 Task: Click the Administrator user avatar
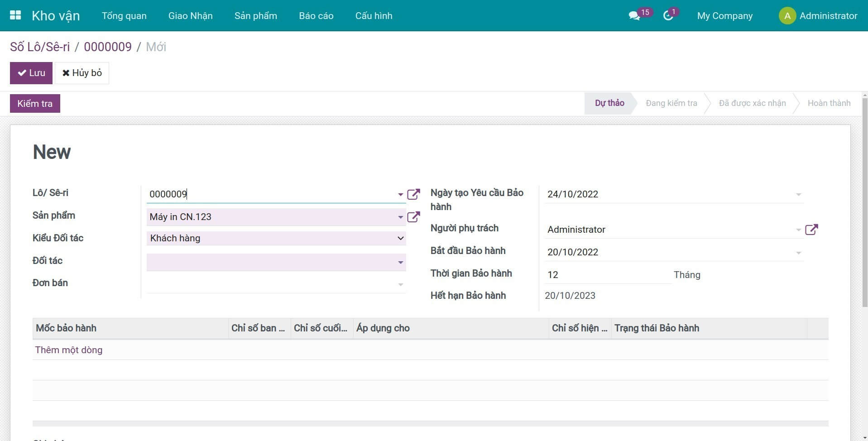[x=787, y=16]
